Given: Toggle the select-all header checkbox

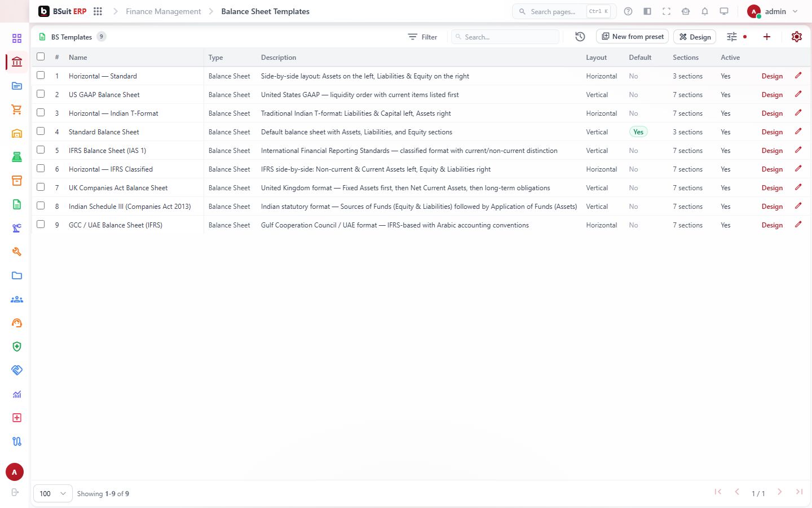Looking at the screenshot, I should point(41,56).
